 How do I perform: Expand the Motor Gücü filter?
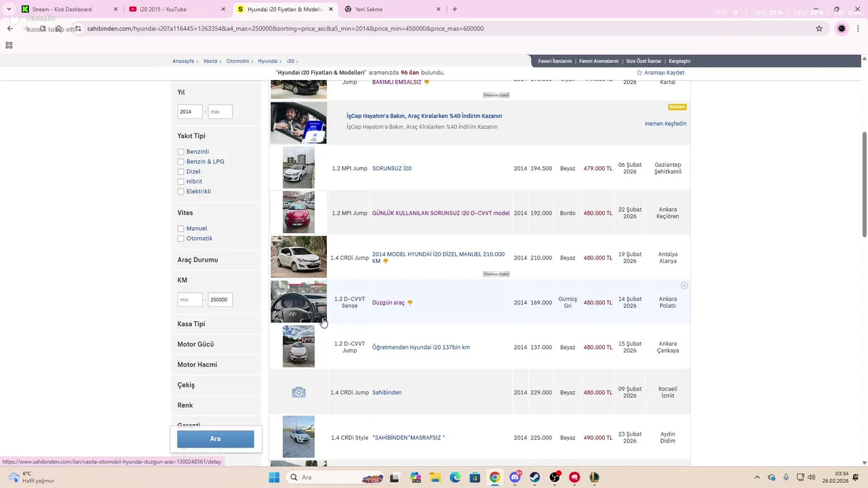(216, 344)
